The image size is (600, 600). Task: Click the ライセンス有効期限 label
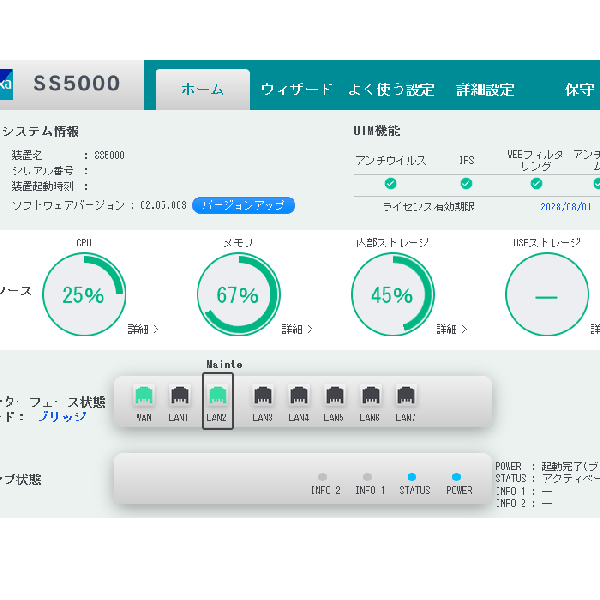(x=429, y=207)
